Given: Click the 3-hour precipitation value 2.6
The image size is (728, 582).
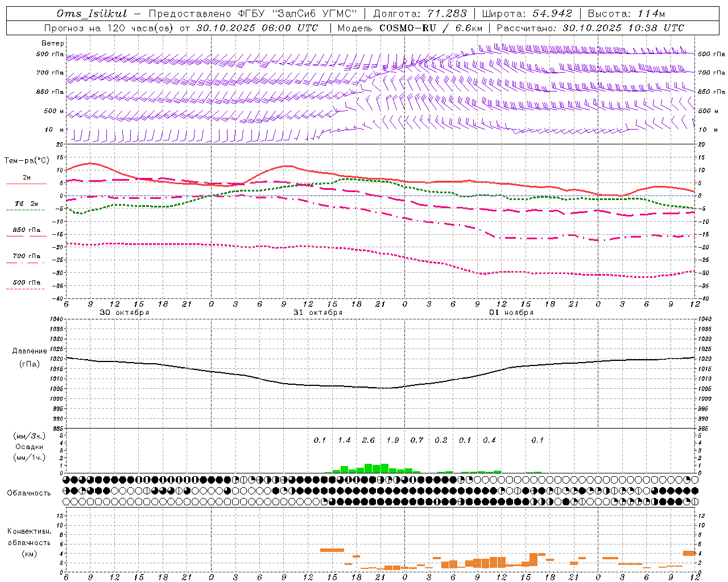Looking at the screenshot, I should (369, 440).
